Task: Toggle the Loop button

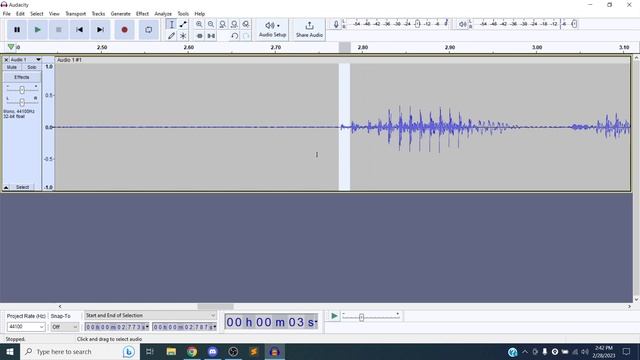Action: pos(149,30)
